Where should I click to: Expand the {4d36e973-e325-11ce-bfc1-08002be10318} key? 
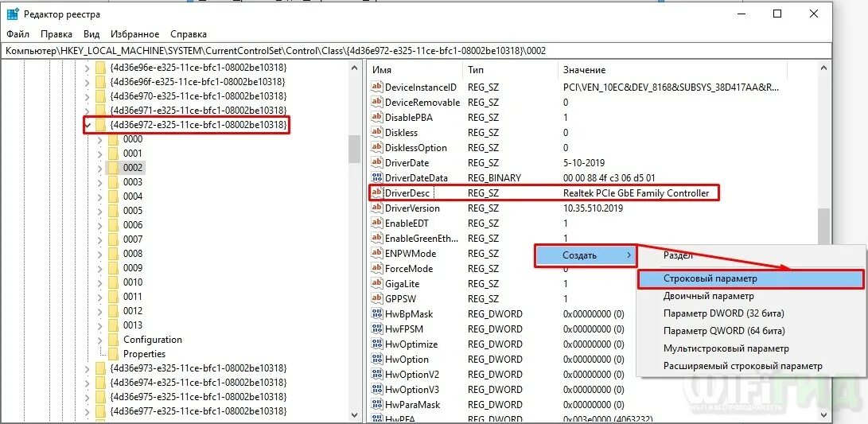coord(87,368)
